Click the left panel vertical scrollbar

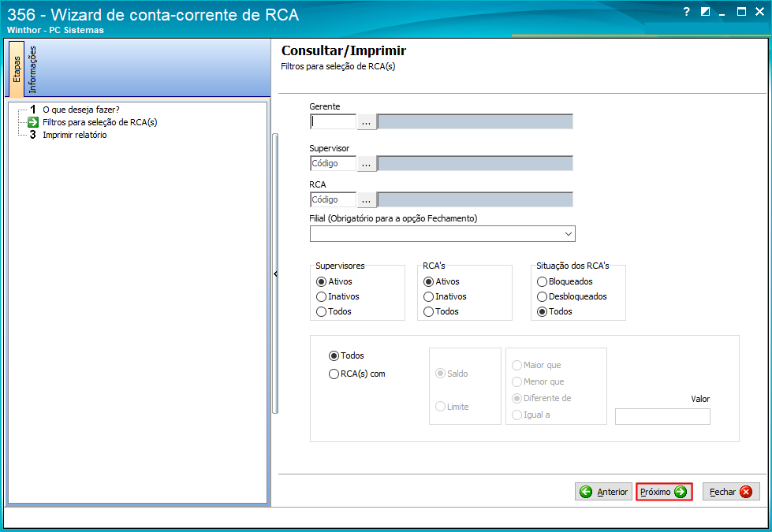(x=275, y=273)
